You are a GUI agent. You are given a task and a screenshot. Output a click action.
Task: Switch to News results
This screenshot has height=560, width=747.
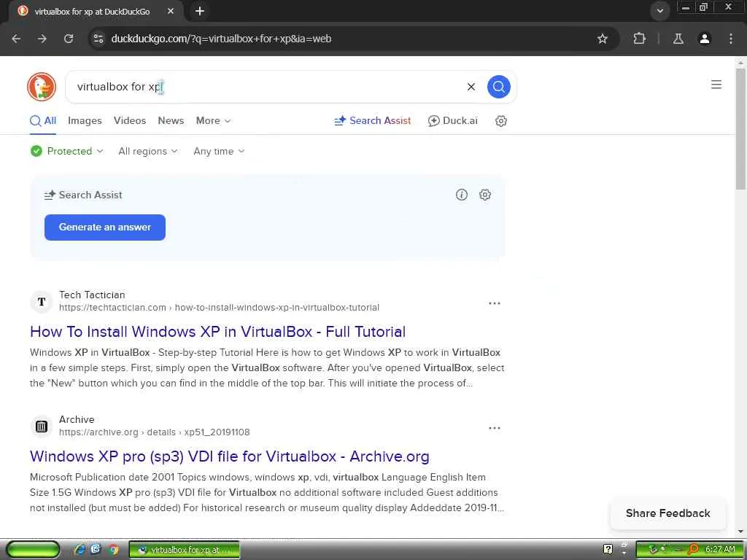click(171, 120)
